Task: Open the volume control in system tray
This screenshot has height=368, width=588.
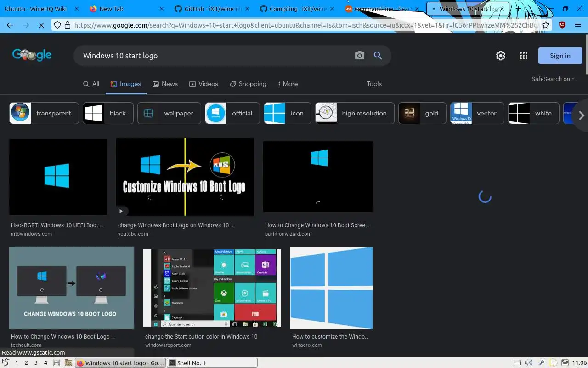Action: point(529,363)
